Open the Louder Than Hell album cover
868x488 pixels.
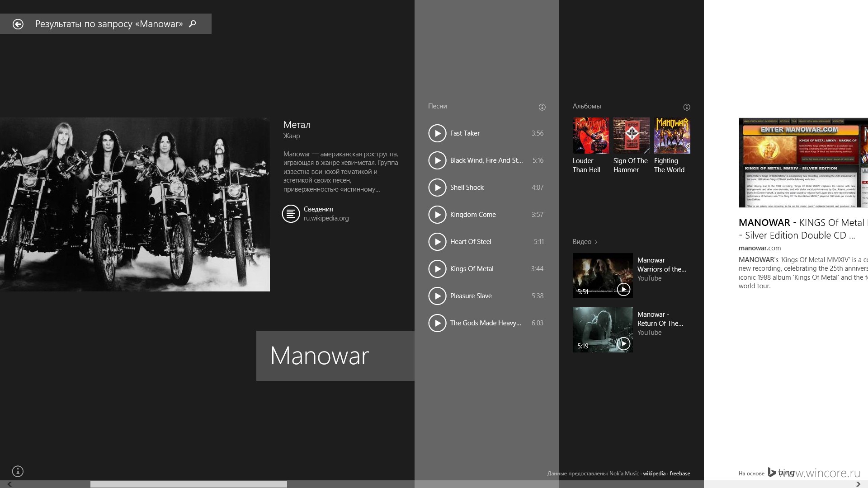(591, 136)
